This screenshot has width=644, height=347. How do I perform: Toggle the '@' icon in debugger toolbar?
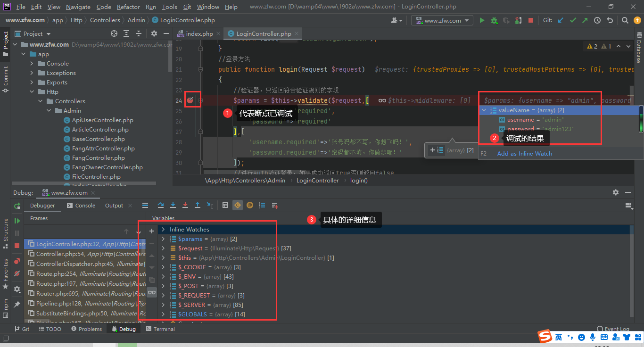(250, 205)
